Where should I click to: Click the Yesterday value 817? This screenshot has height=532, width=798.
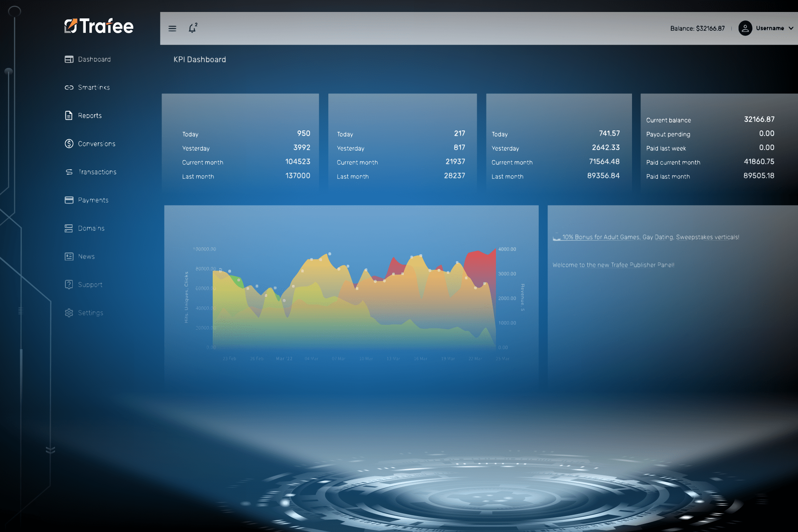click(x=460, y=148)
